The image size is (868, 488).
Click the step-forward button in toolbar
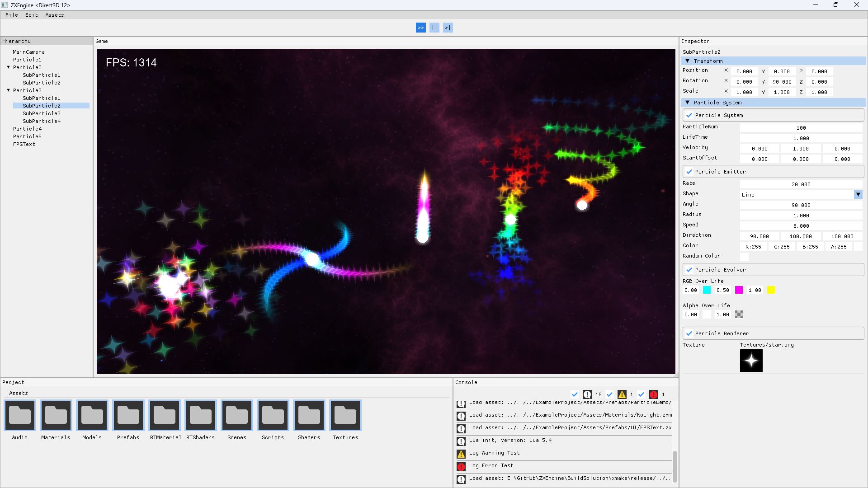[x=448, y=28]
